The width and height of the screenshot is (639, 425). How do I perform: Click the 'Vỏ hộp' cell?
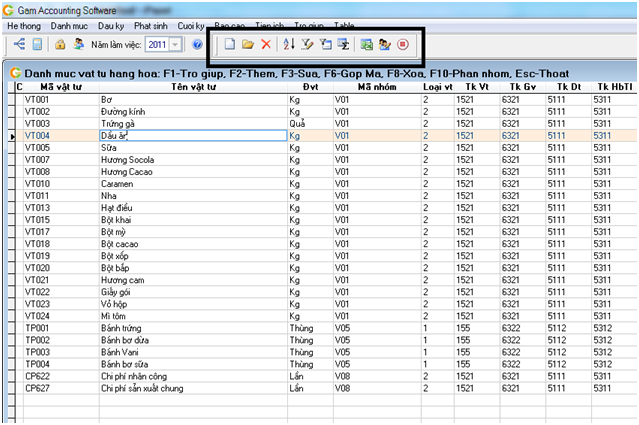pyautogui.click(x=194, y=304)
